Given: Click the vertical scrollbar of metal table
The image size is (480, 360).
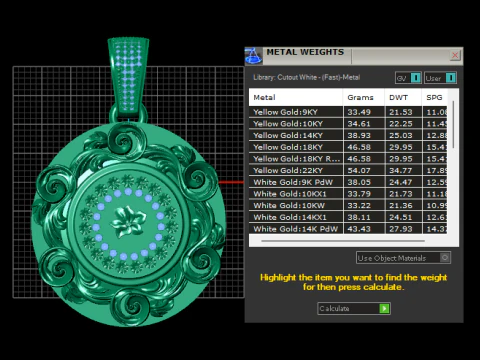Looking at the screenshot, I should (453, 125).
